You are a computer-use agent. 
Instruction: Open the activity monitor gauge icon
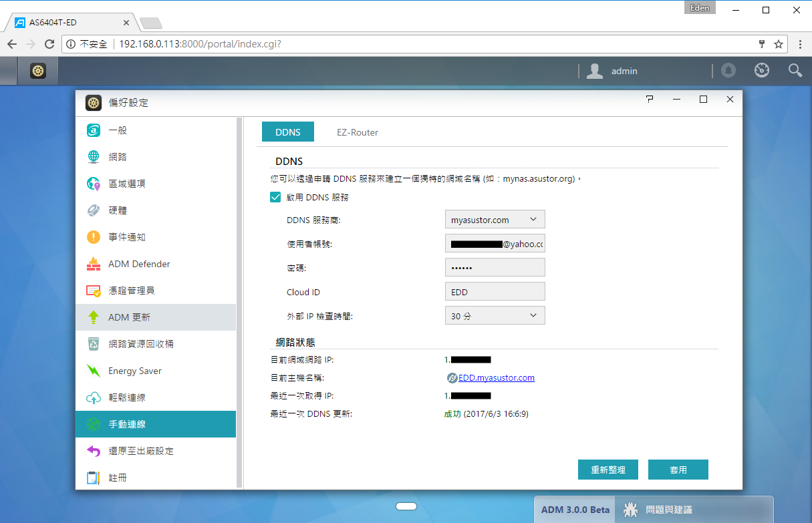tap(762, 70)
